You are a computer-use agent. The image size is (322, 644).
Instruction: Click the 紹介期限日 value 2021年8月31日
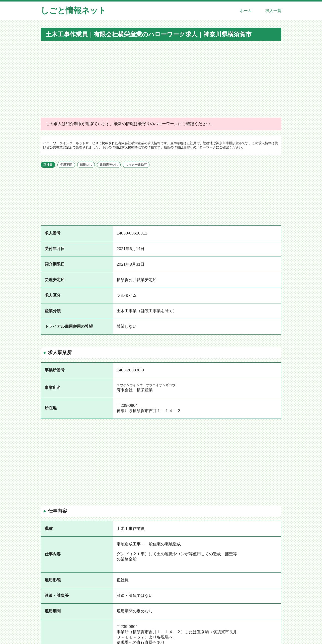point(130,264)
